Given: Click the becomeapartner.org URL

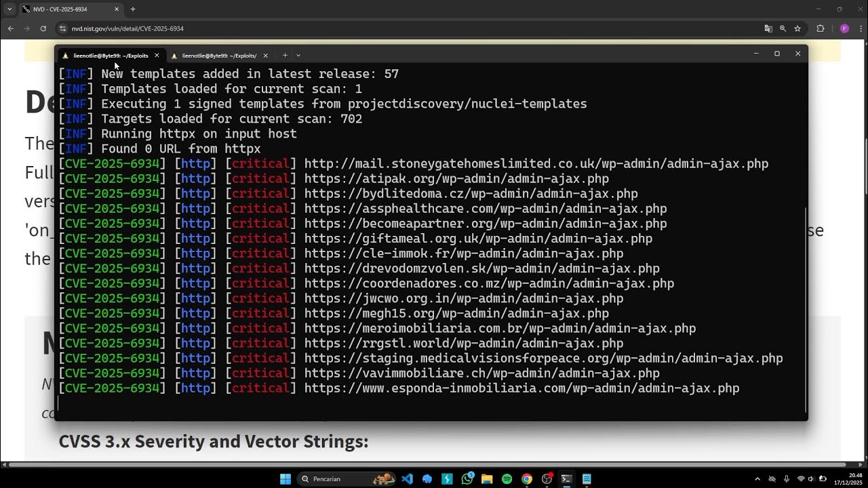Looking at the screenshot, I should coord(486,224).
